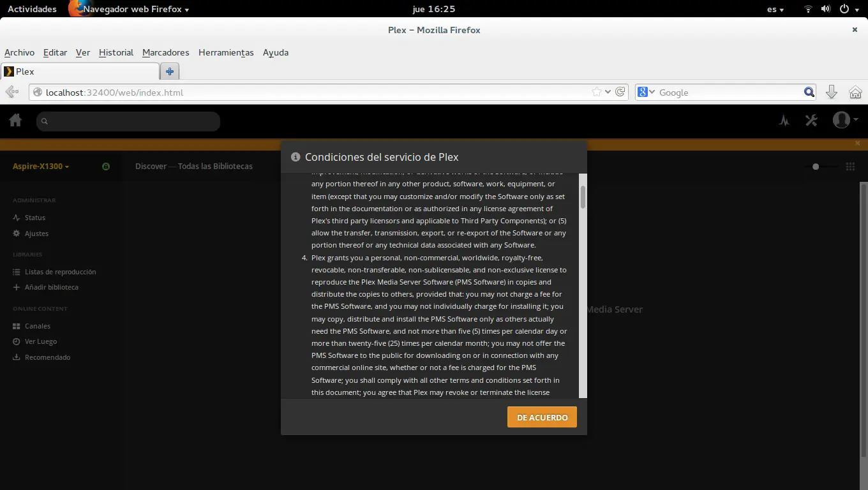
Task: Open the Google search engine dropdown
Action: point(646,92)
